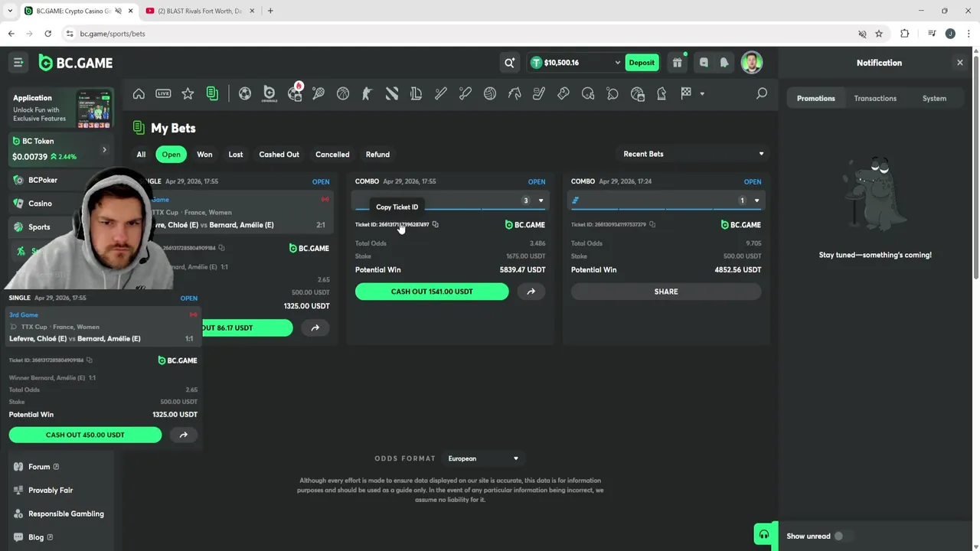This screenshot has width=980, height=551.
Task: Open Favorites star in sports bar
Action: pos(188,93)
